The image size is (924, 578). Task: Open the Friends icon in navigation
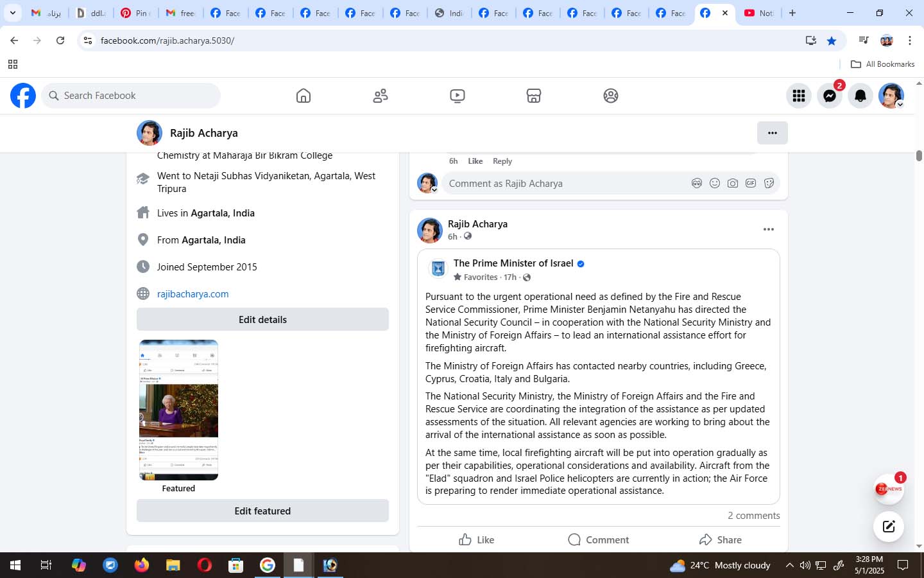(x=381, y=96)
